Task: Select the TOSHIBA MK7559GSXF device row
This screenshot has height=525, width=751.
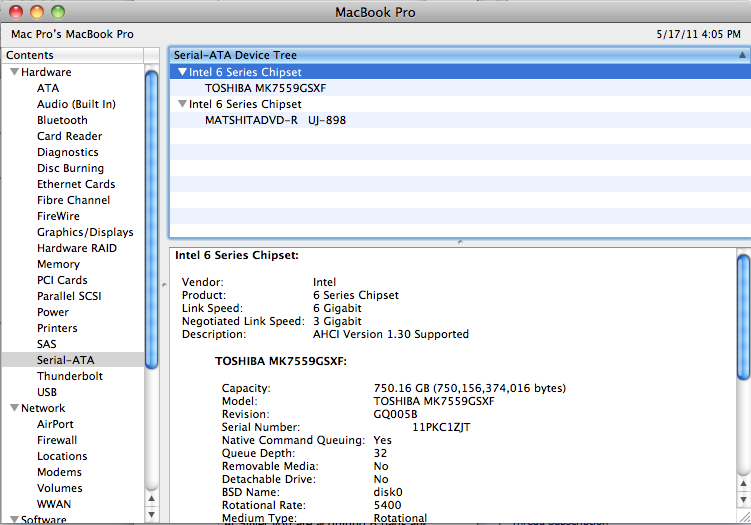Action: coord(460,88)
